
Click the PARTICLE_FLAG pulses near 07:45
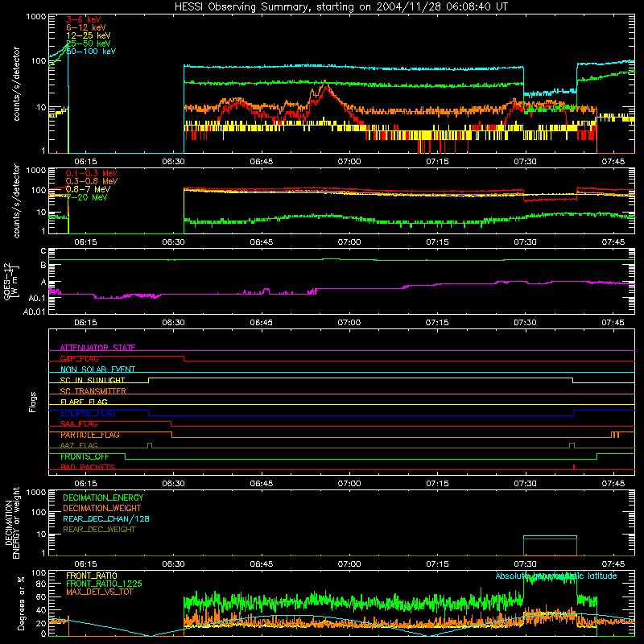tap(615, 435)
